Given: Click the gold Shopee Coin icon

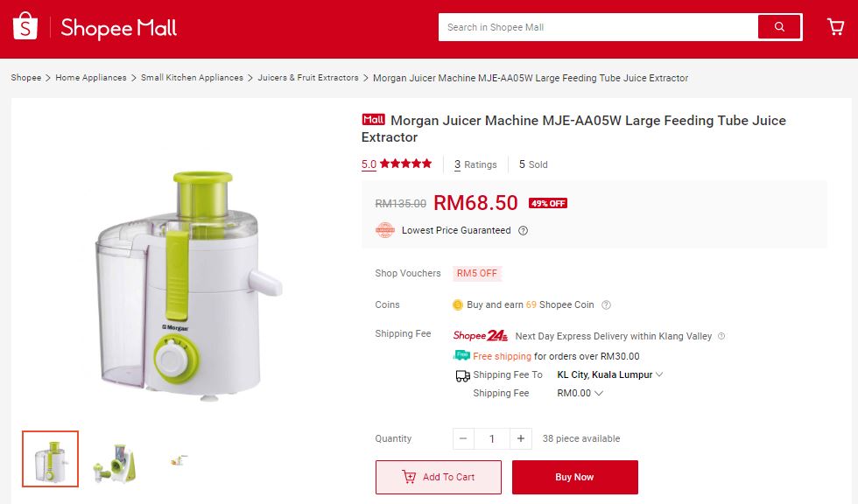Looking at the screenshot, I should pos(457,305).
